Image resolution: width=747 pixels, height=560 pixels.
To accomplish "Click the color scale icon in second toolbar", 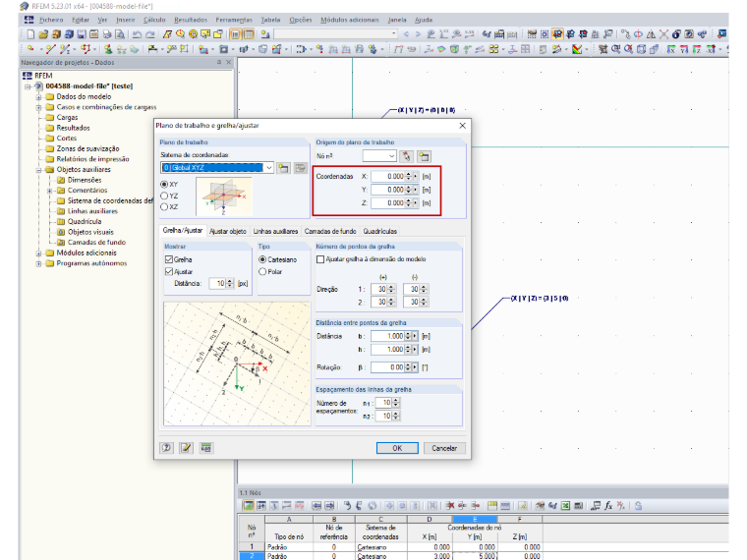I will 577,49.
